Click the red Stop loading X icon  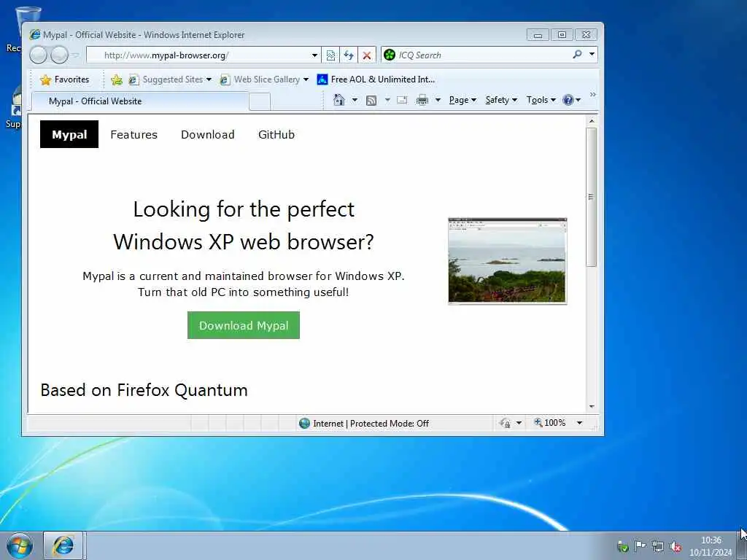coord(367,55)
